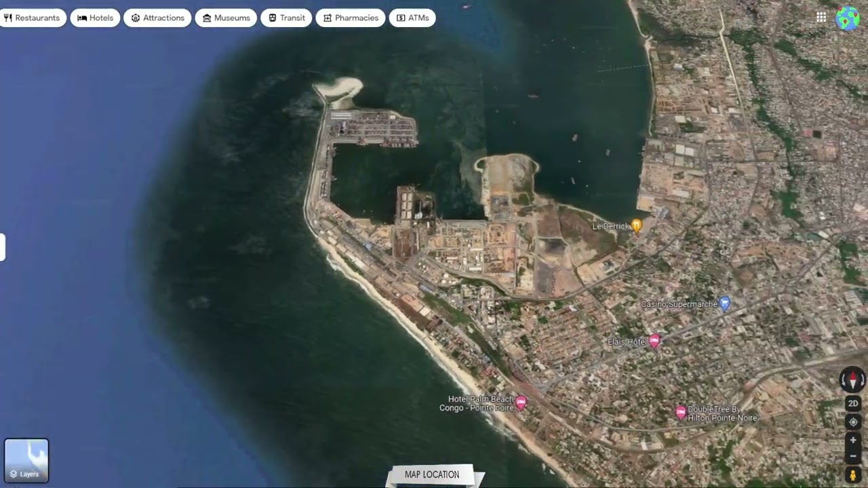Click the Elais Hotel label

627,342
